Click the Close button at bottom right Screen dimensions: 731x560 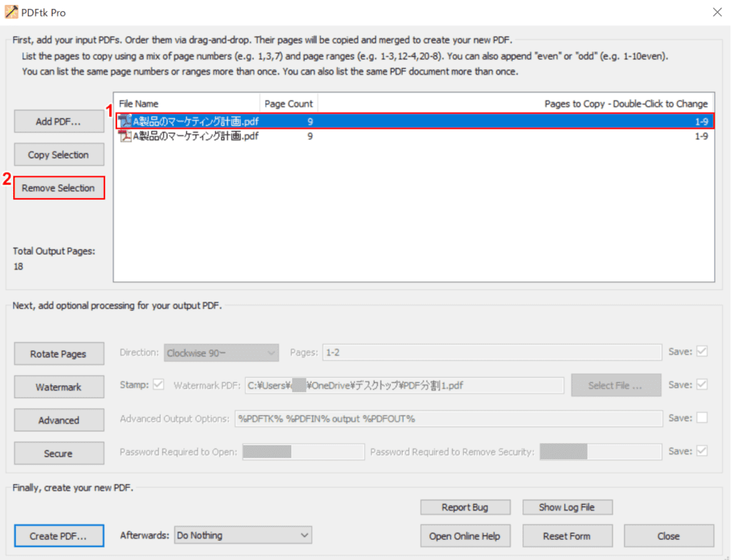pos(669,535)
